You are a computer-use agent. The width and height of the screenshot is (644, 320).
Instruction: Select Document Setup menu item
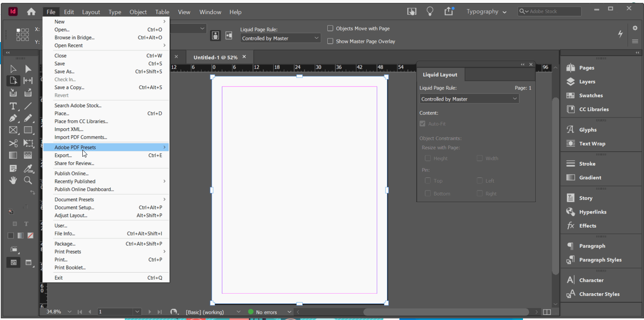pyautogui.click(x=106, y=207)
